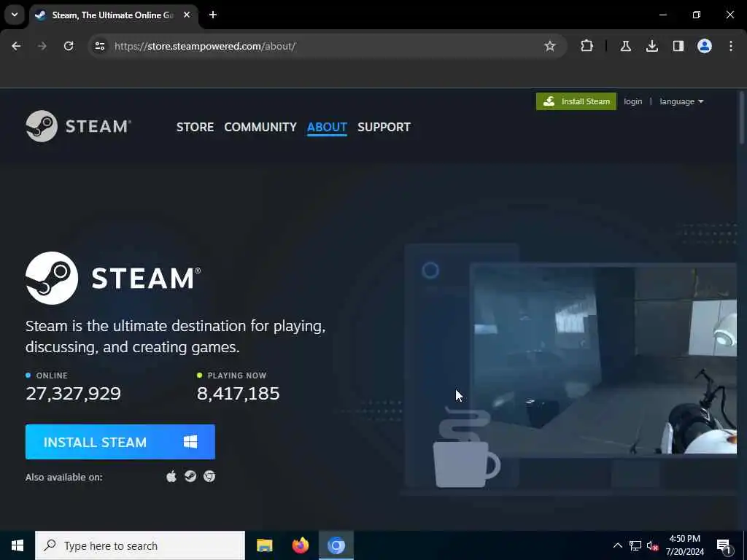747x560 pixels.
Task: Open site information icon in address bar
Action: [x=99, y=46]
